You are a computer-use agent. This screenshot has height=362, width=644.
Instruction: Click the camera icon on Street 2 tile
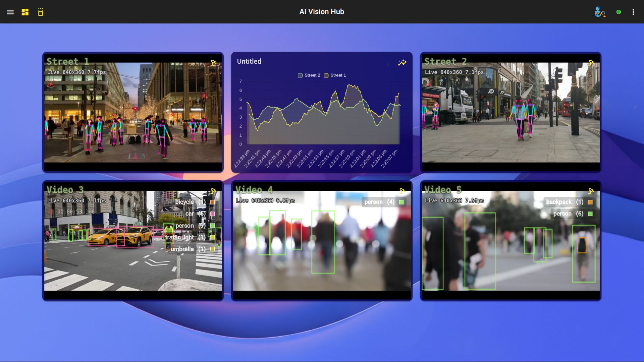tap(591, 62)
